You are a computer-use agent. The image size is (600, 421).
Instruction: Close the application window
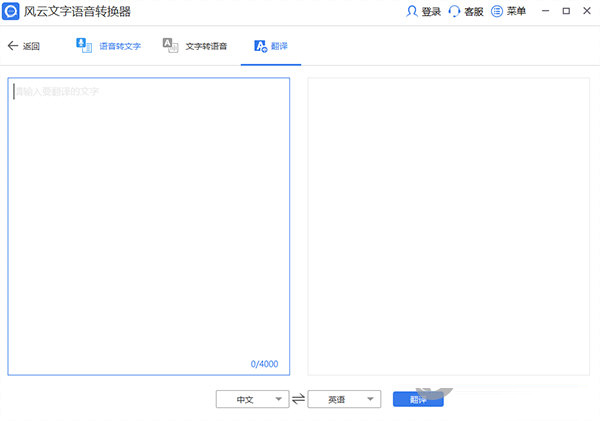click(x=586, y=12)
